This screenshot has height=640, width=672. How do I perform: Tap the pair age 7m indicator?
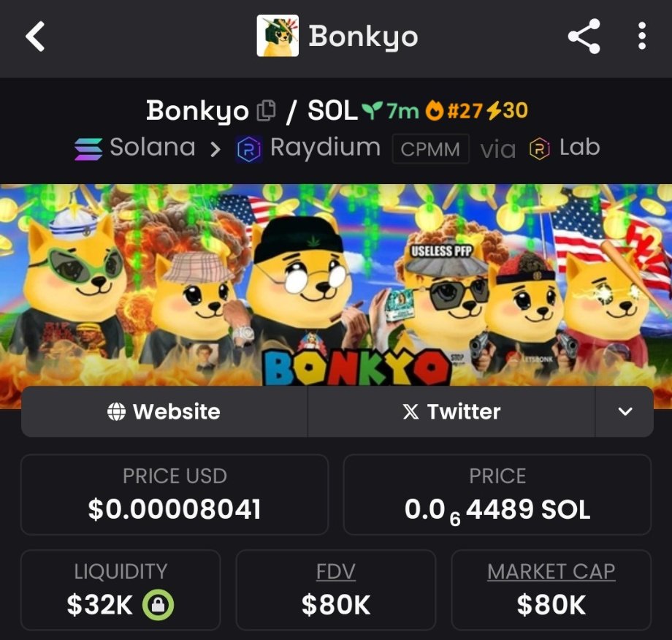point(390,110)
